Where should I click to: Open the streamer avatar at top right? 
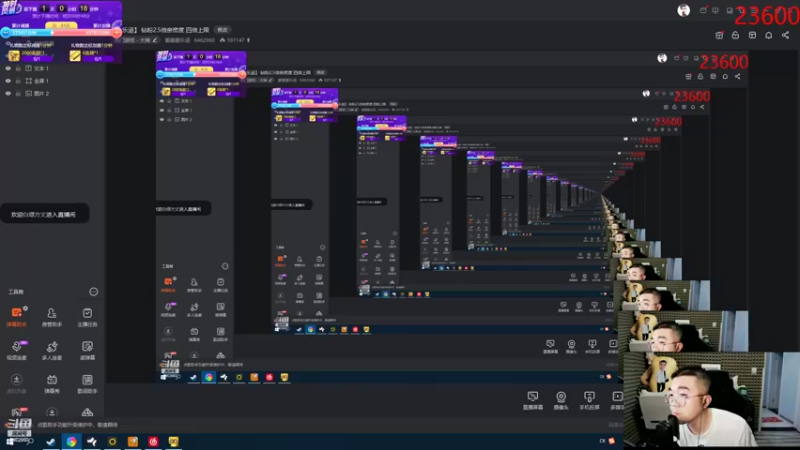pyautogui.click(x=684, y=10)
